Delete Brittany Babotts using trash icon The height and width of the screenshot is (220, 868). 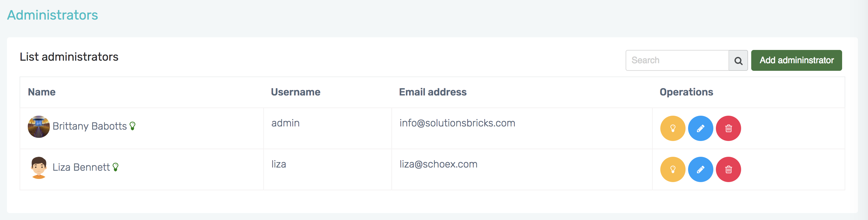(728, 128)
